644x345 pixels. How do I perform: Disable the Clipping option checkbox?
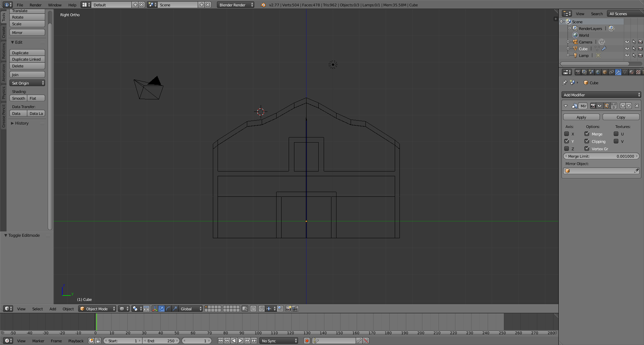(x=587, y=142)
